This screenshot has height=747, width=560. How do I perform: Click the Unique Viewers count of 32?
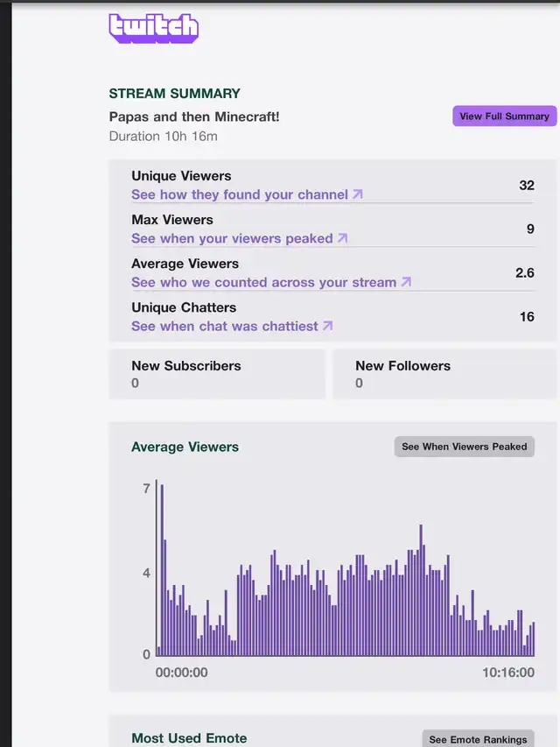click(x=526, y=186)
